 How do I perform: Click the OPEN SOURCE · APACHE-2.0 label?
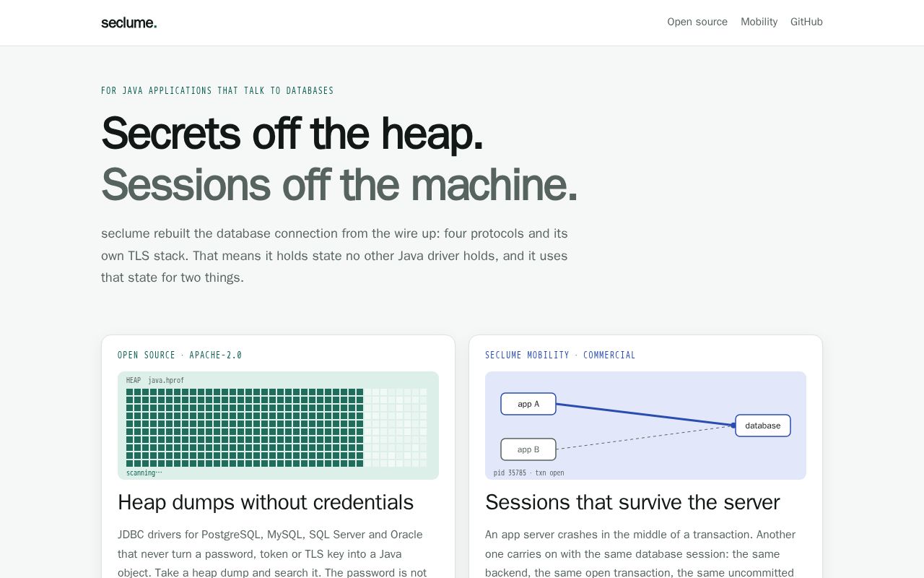[180, 355]
